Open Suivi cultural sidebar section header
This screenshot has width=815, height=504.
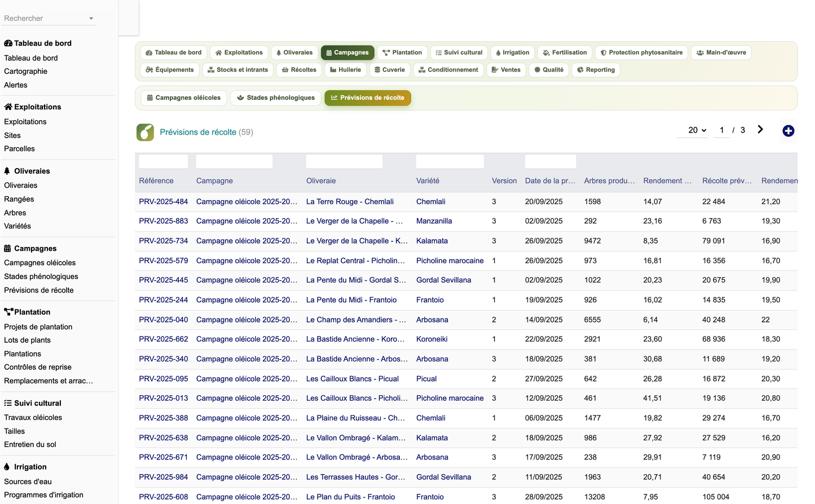click(x=33, y=404)
